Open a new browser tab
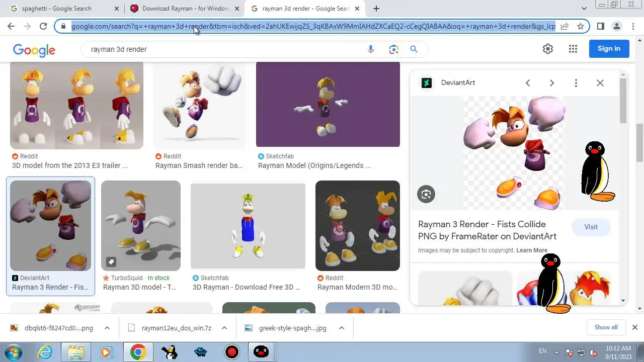 click(376, 9)
